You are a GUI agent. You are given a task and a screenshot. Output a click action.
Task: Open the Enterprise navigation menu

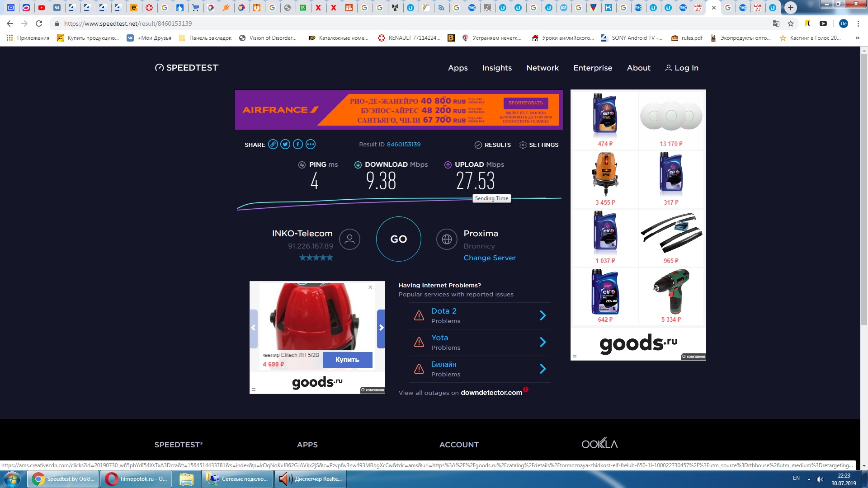[593, 68]
